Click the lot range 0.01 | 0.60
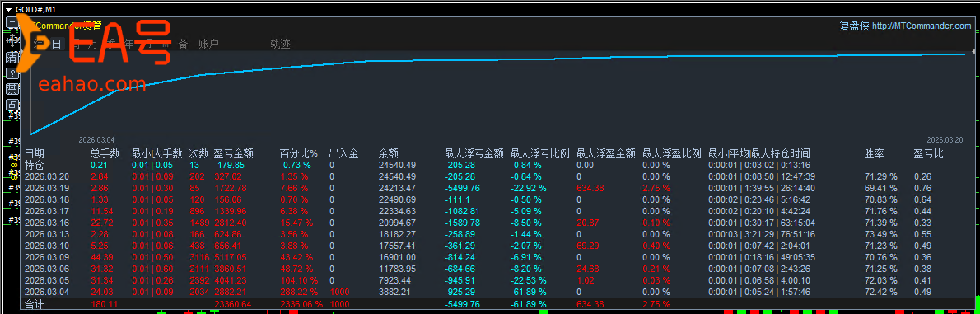980x314 pixels. (153, 269)
